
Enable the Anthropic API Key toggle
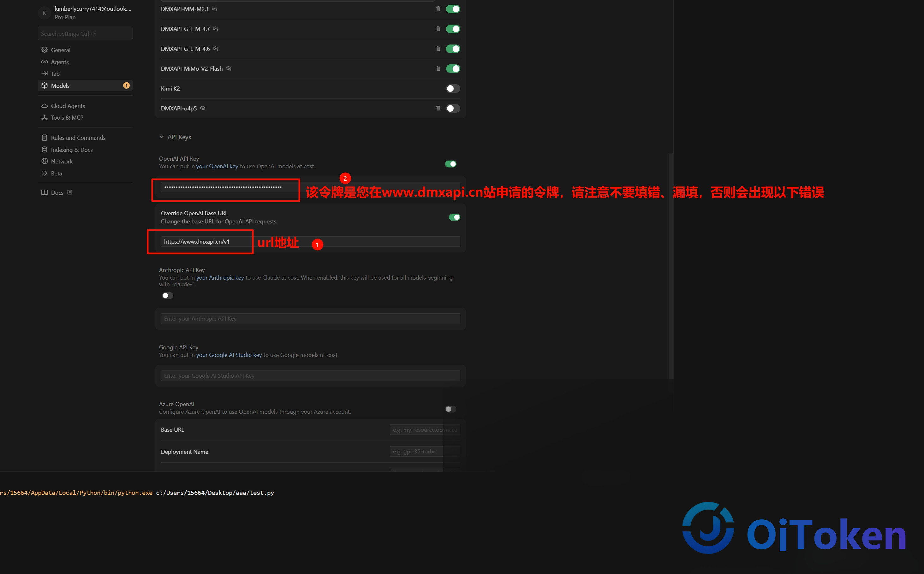point(168,295)
